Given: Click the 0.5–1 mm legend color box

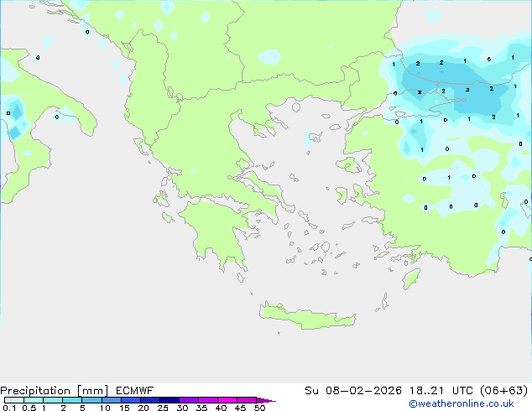Looking at the screenshot, I should coord(34,400).
